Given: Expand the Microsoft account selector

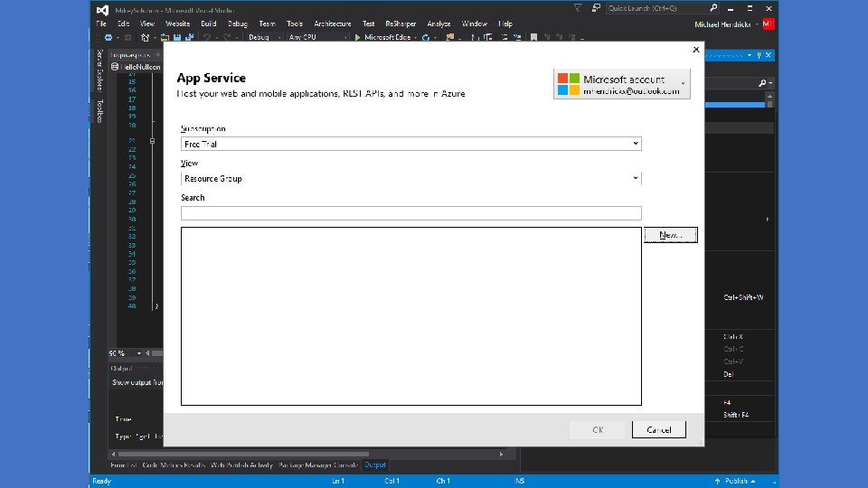Looking at the screenshot, I should 622,83.
